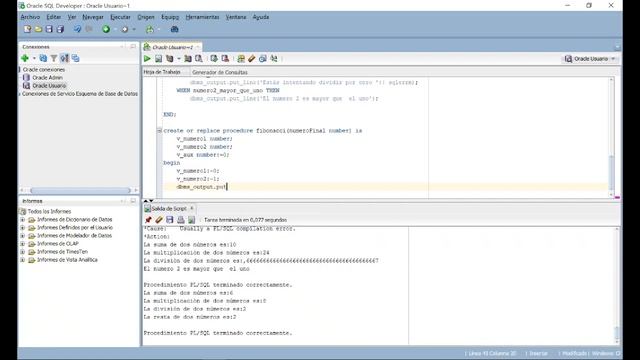Switch to Generador de Consultas tab
The height and width of the screenshot is (360, 640).
[x=220, y=72]
